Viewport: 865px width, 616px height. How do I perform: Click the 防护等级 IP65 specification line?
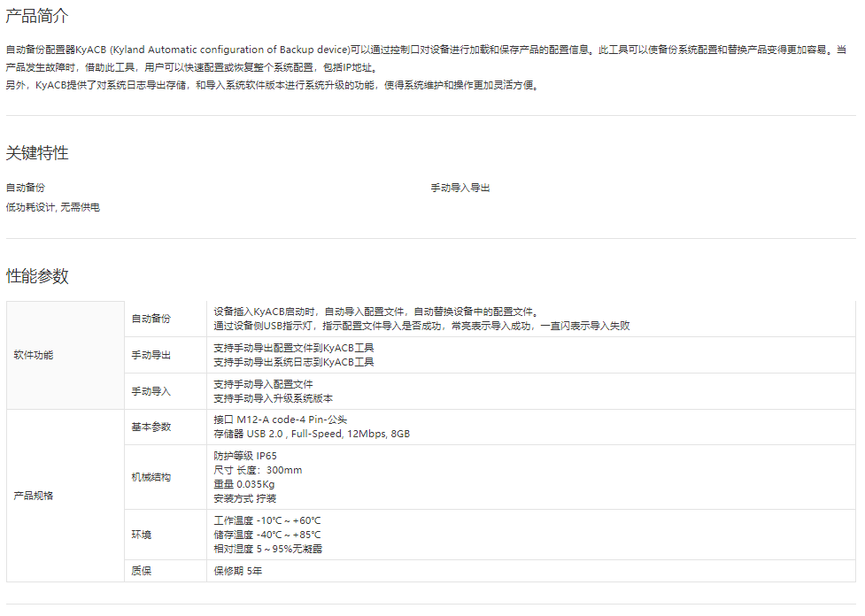tap(245, 456)
